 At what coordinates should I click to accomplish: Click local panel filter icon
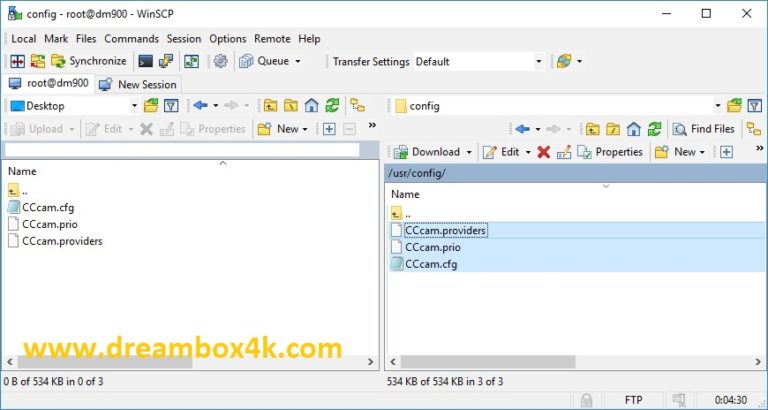click(x=170, y=105)
